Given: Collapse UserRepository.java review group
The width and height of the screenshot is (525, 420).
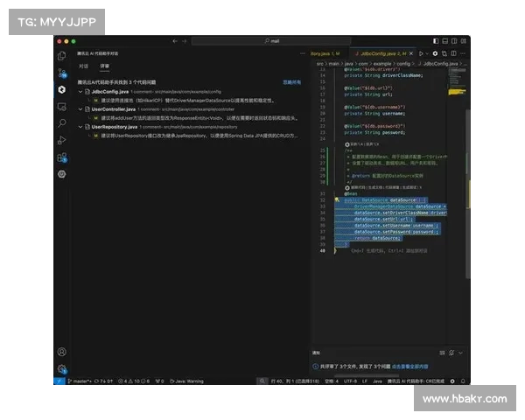Looking at the screenshot, I should 80,127.
